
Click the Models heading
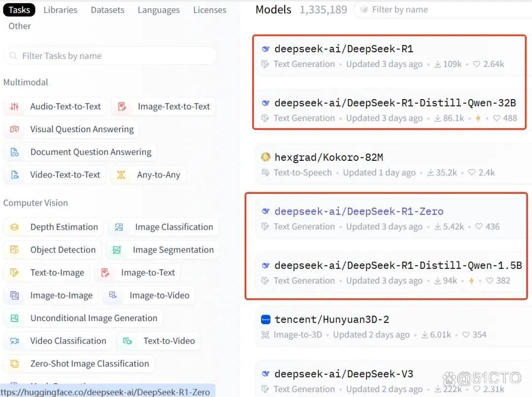point(273,10)
